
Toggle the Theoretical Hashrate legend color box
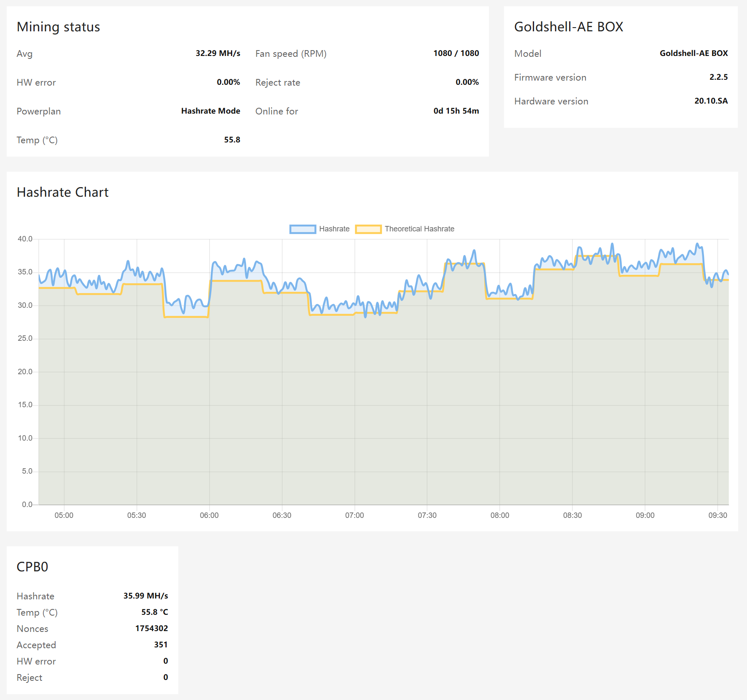[x=368, y=229]
